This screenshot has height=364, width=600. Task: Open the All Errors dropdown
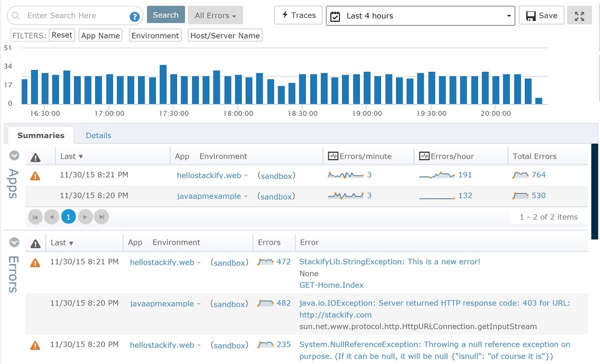(215, 15)
